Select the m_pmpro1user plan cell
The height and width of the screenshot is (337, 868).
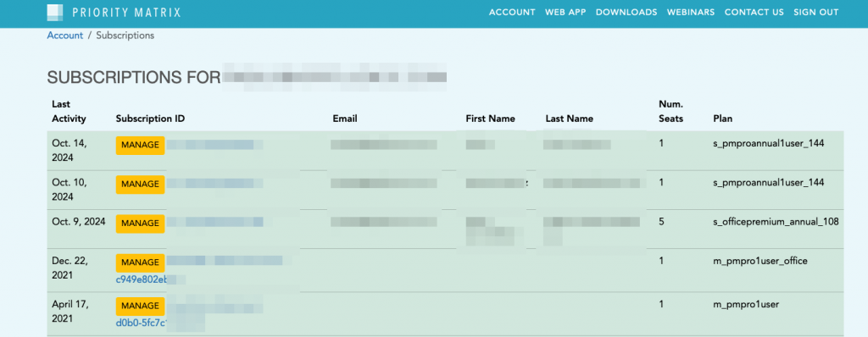pos(746,304)
